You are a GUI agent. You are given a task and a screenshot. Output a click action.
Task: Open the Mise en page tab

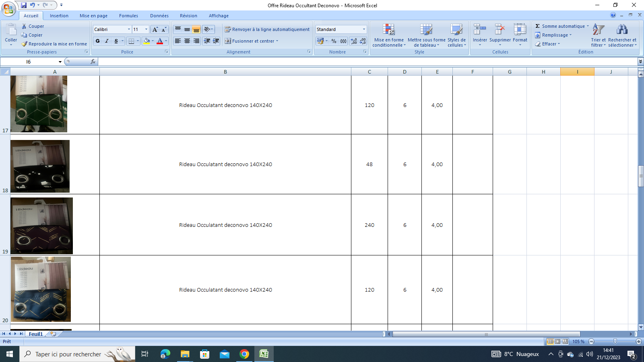[x=93, y=16]
